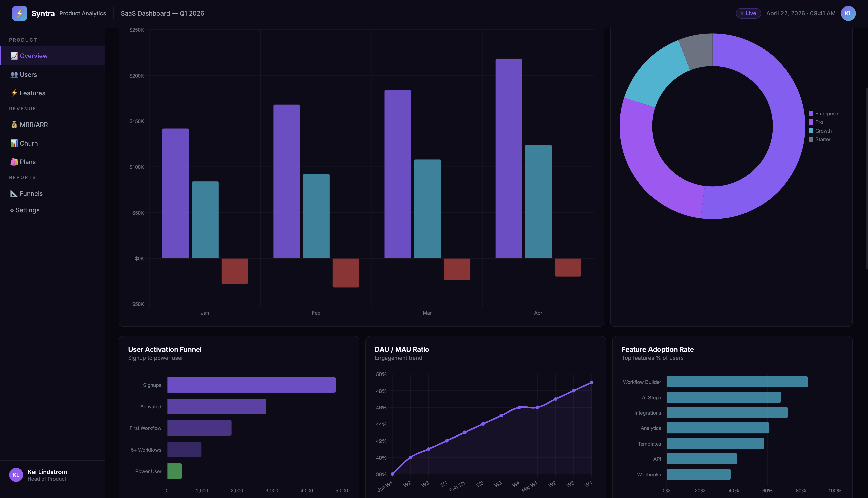Click the Analytics adoption bar

[718, 428]
